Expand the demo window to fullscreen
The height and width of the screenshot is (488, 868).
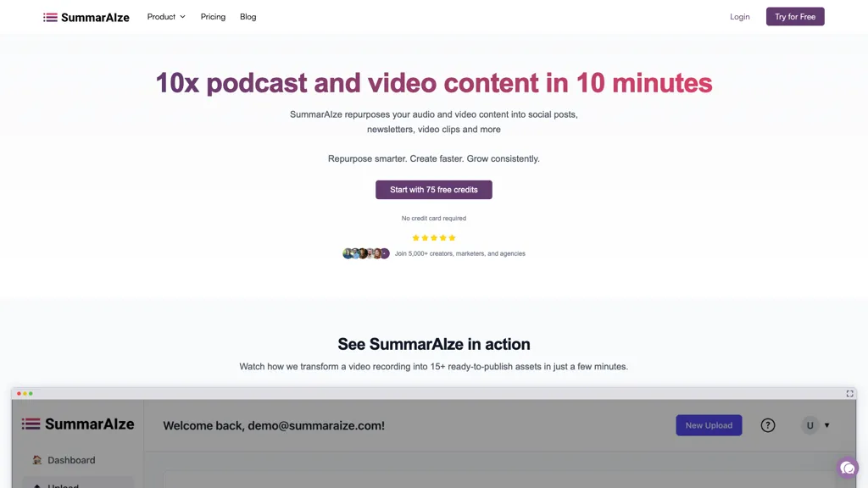point(849,393)
